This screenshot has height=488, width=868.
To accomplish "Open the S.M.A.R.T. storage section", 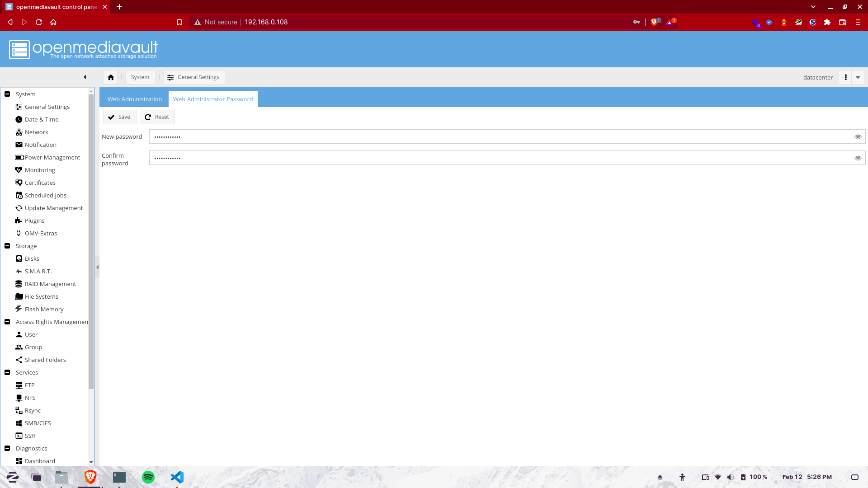I will pyautogui.click(x=38, y=271).
